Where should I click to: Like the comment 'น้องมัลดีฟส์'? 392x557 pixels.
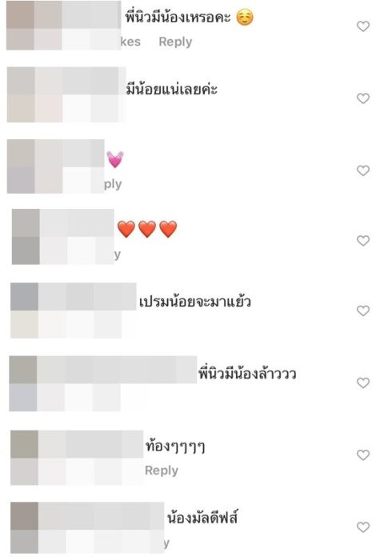pyautogui.click(x=363, y=527)
